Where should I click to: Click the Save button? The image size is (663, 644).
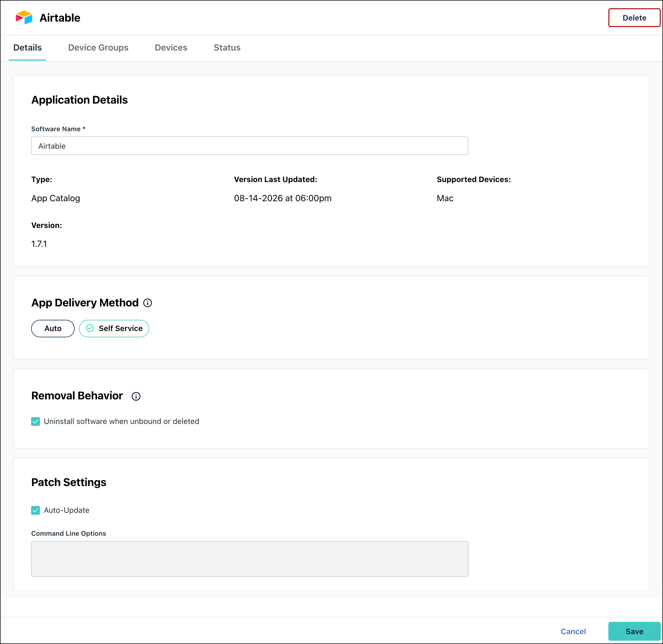coord(634,631)
